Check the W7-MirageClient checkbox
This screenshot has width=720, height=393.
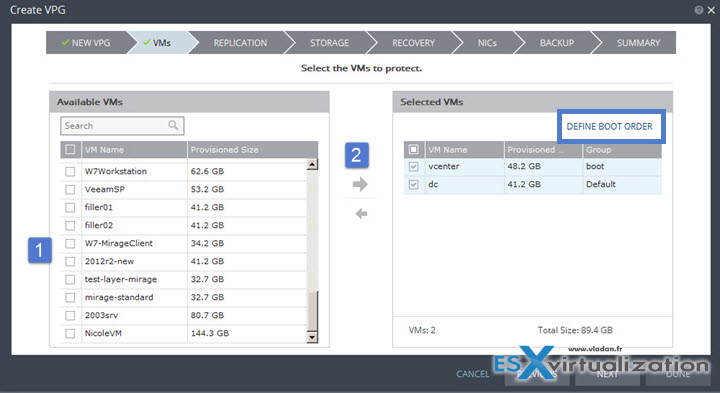click(x=70, y=243)
